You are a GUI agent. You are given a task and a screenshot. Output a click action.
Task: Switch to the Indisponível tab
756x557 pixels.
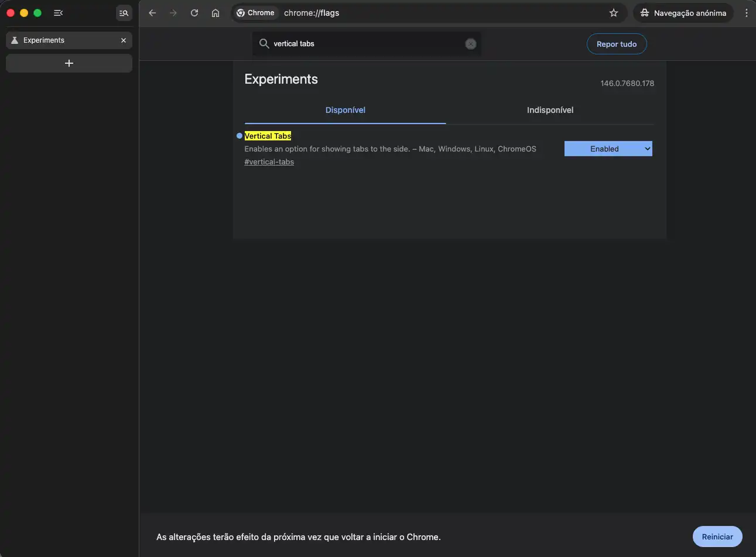click(550, 110)
